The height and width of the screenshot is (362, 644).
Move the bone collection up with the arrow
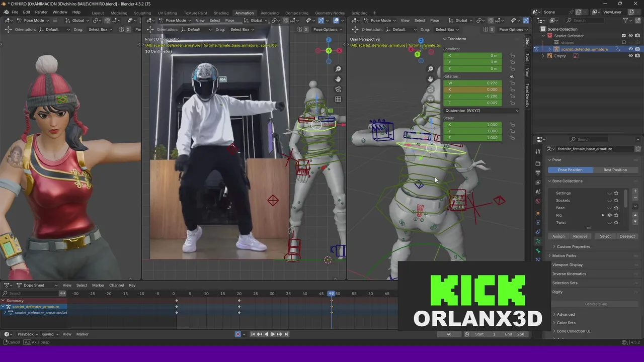635,216
